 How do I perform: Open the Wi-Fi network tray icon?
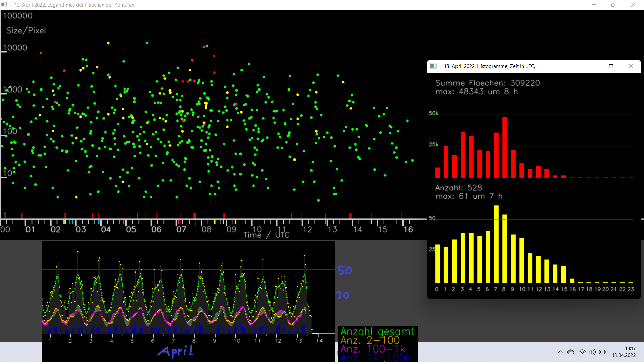pyautogui.click(x=582, y=352)
